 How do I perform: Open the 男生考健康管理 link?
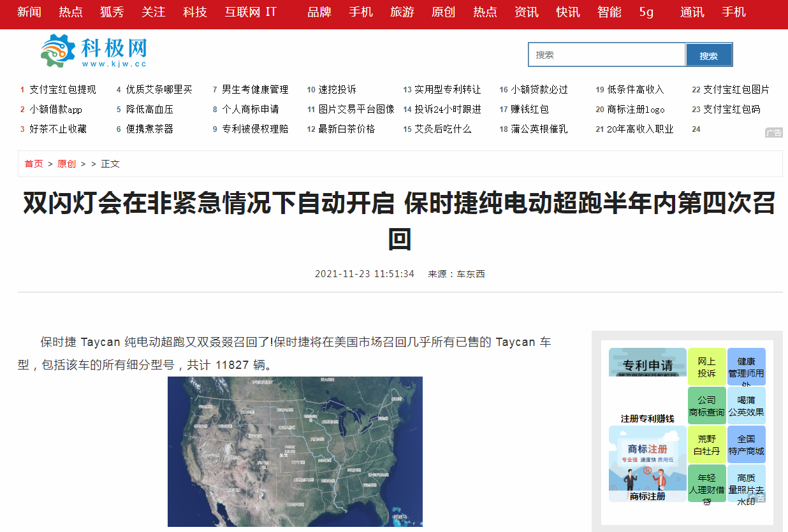pos(255,90)
